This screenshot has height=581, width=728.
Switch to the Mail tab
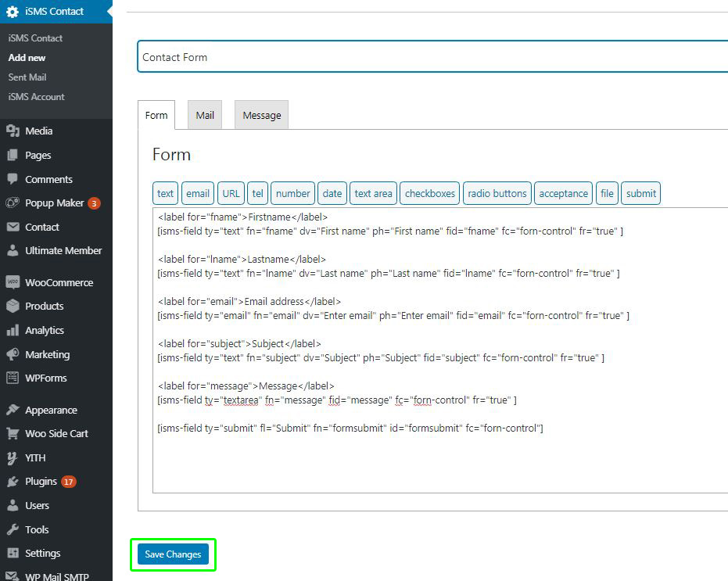pos(204,114)
